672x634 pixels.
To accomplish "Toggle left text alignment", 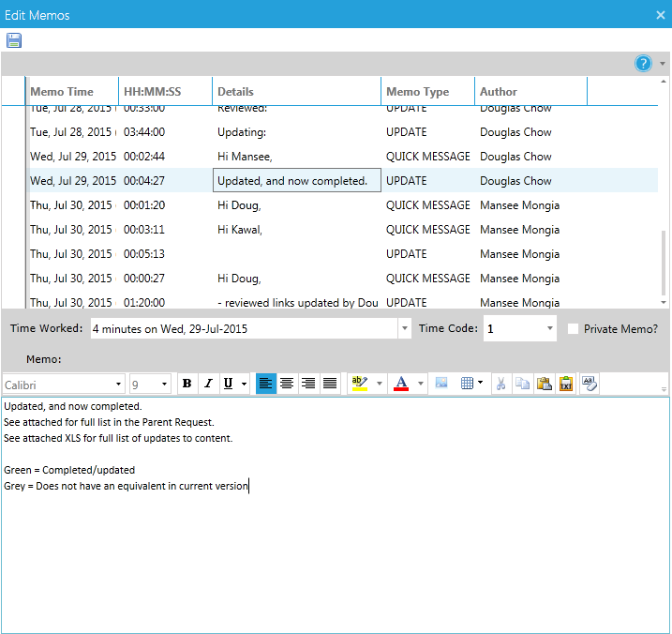I will pos(266,384).
